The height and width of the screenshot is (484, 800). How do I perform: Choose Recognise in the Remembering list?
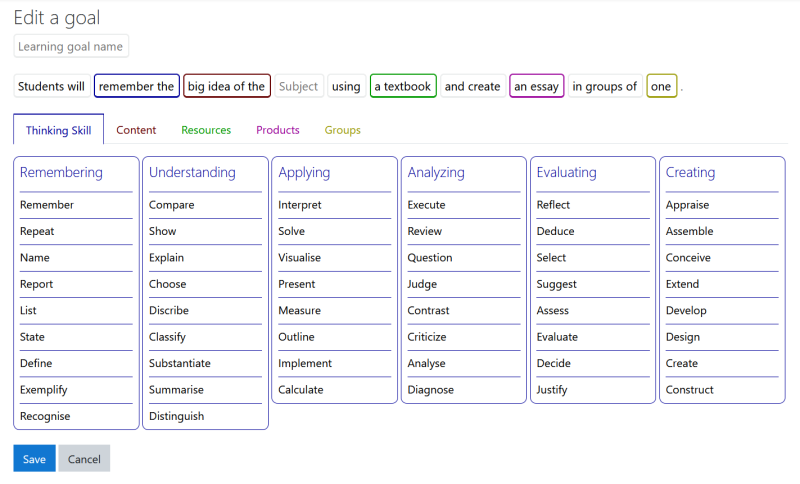click(45, 416)
